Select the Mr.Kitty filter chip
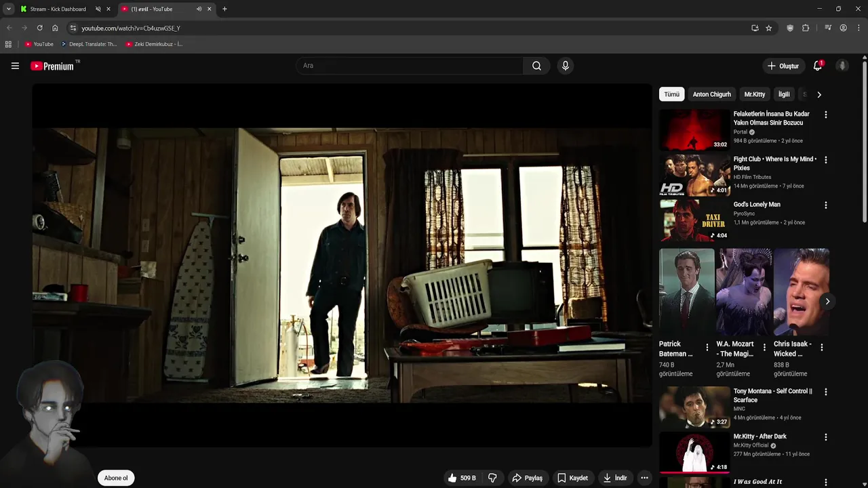 click(x=754, y=94)
